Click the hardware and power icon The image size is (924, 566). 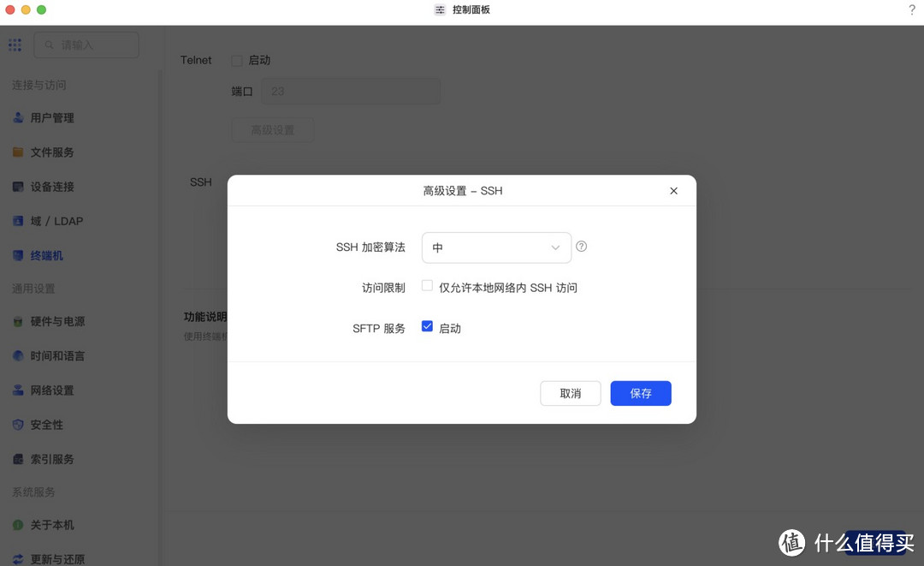click(18, 321)
